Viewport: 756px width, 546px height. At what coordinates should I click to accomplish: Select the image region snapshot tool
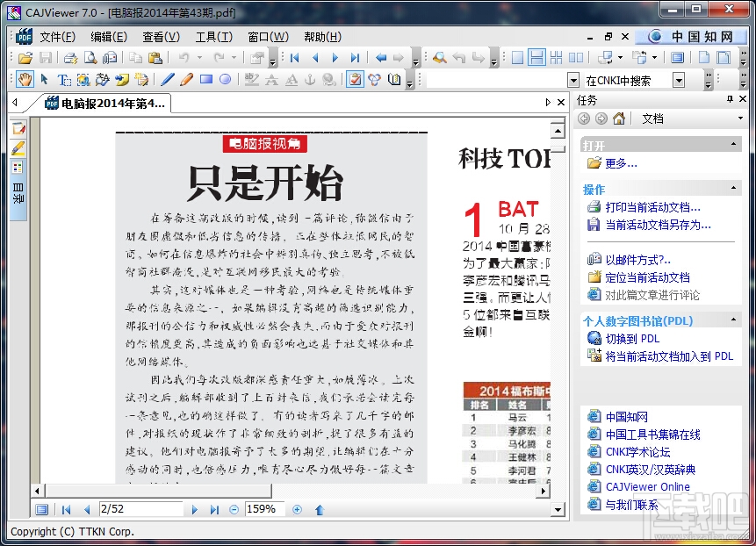[x=83, y=80]
